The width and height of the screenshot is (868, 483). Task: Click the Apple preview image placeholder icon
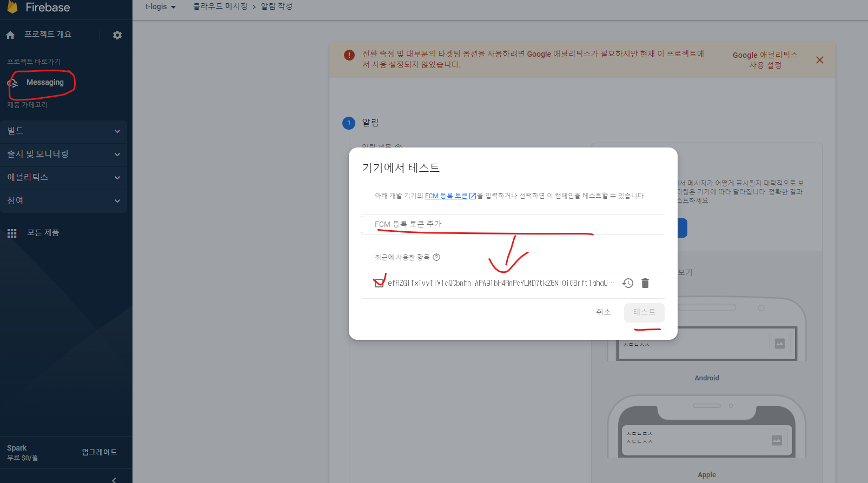point(777,440)
